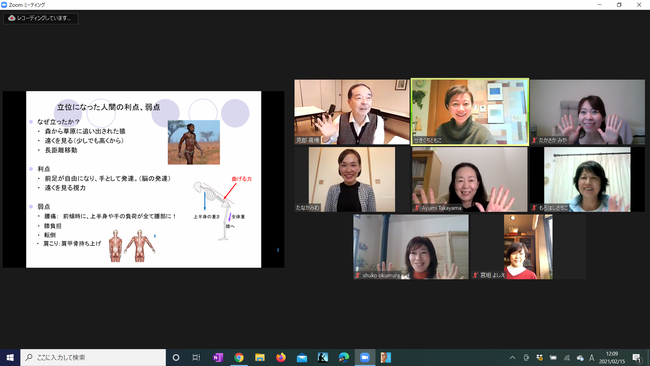Select the yellow-highlighted active speaker video tile

[470, 112]
